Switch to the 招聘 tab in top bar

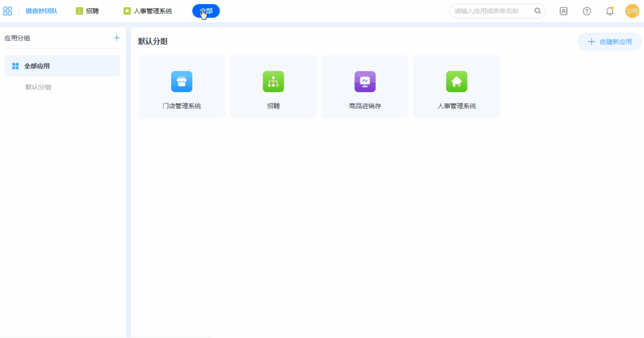(x=88, y=11)
